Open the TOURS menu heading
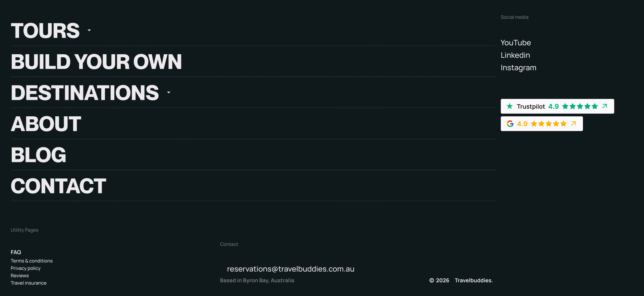 click(x=45, y=31)
